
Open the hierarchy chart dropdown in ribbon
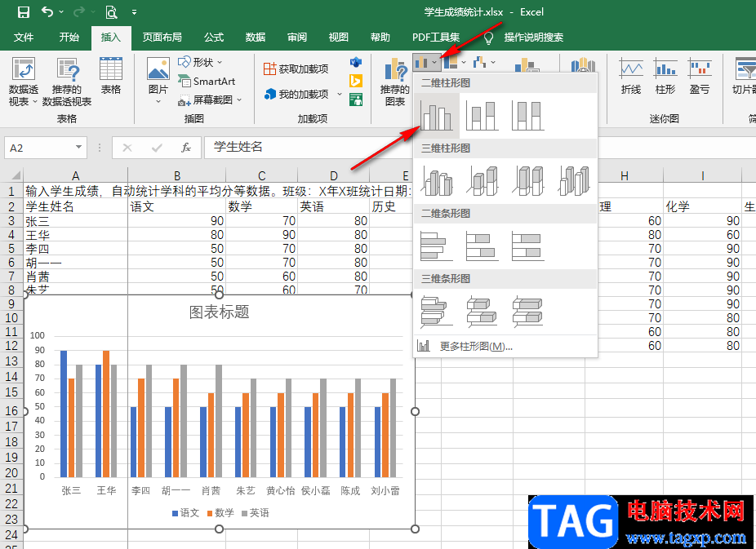coord(455,62)
